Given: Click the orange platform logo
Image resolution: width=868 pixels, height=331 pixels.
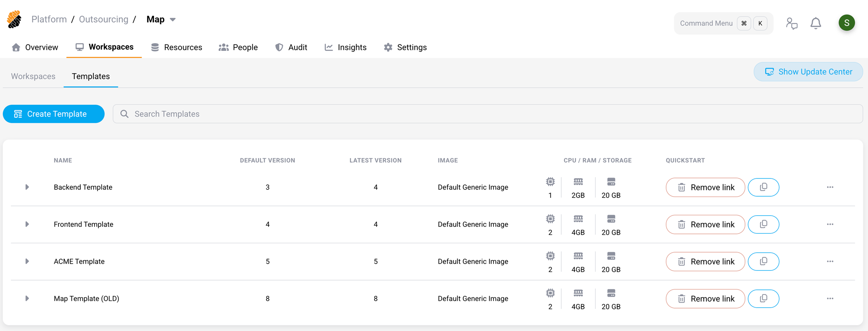Looking at the screenshot, I should [x=14, y=19].
